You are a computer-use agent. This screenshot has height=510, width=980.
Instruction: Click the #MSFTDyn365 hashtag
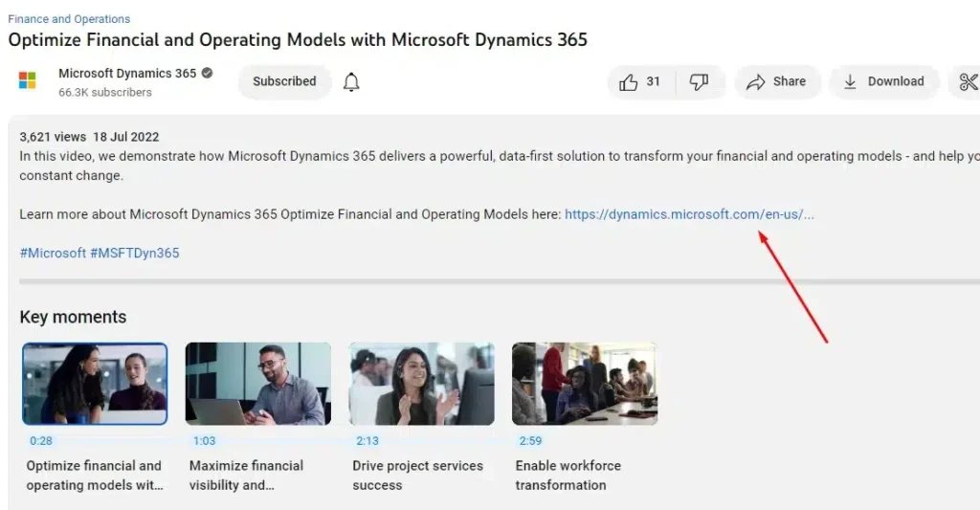[135, 254]
